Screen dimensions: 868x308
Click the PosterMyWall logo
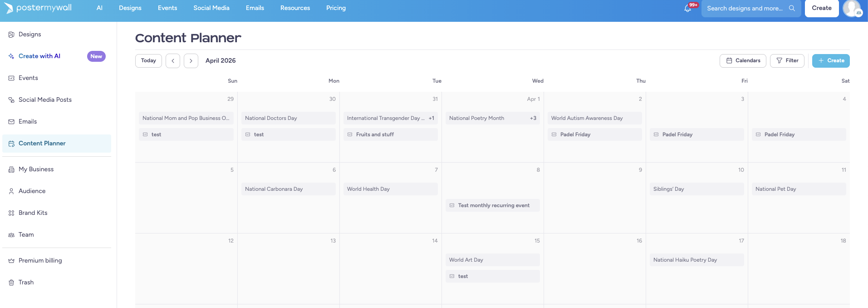39,8
